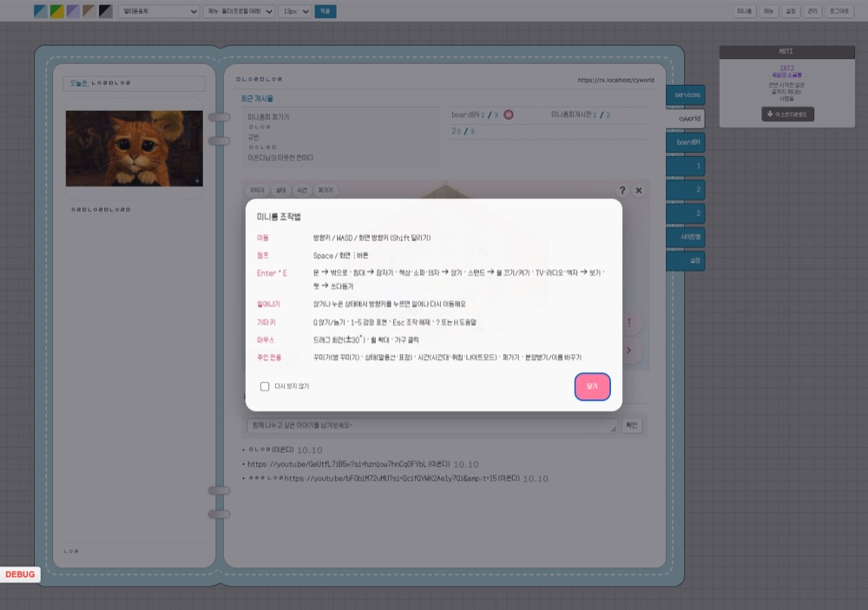This screenshot has width=868, height=610.
Task: Click the pink vertical dots icon
Action: (x=628, y=323)
